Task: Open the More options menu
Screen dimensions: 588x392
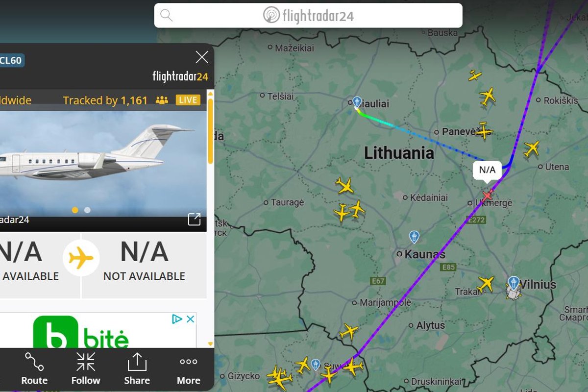Action: 189,368
